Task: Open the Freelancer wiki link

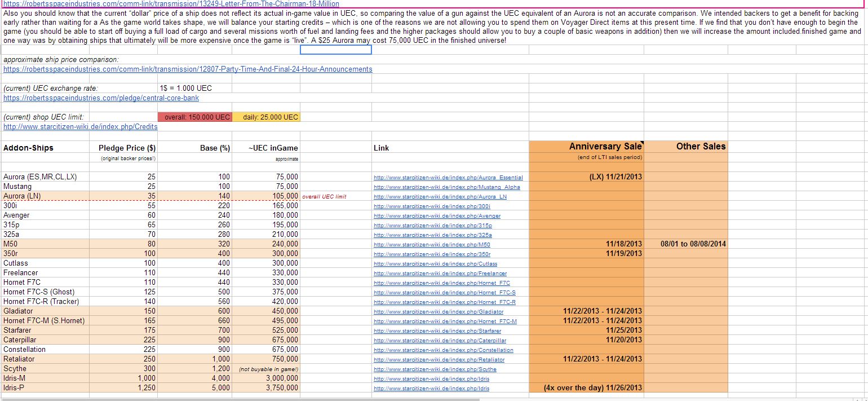Action: pyautogui.click(x=440, y=273)
